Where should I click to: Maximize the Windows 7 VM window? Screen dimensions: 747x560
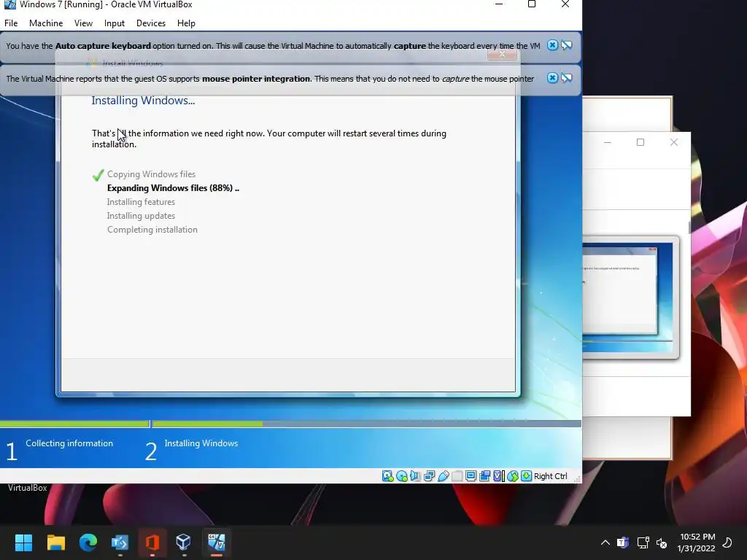click(532, 4)
